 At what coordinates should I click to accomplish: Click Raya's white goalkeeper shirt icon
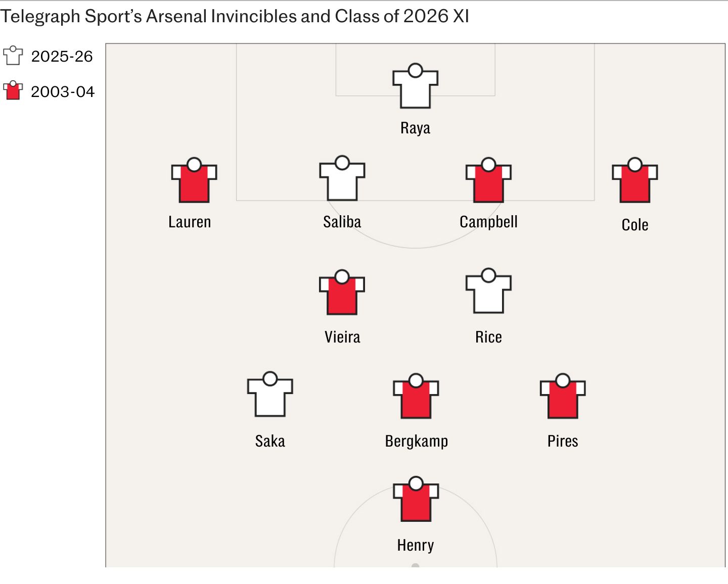pos(415,86)
